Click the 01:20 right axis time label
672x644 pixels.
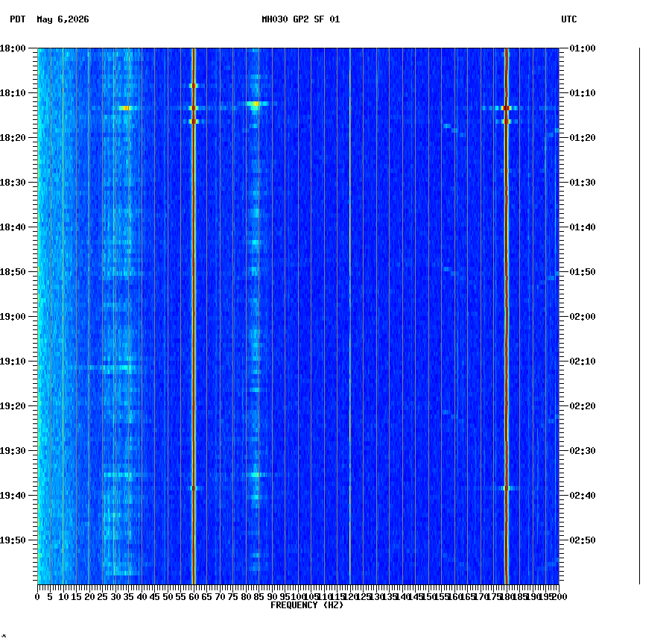coord(583,138)
